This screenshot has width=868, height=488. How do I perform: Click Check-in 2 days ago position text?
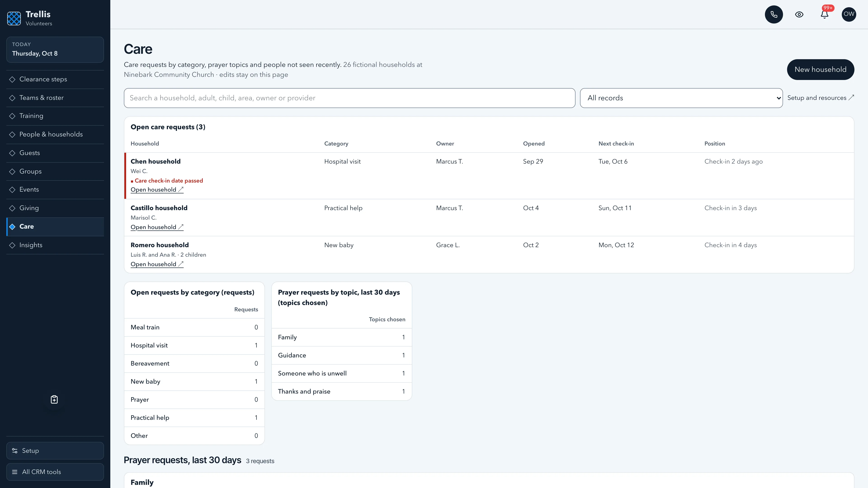733,161
